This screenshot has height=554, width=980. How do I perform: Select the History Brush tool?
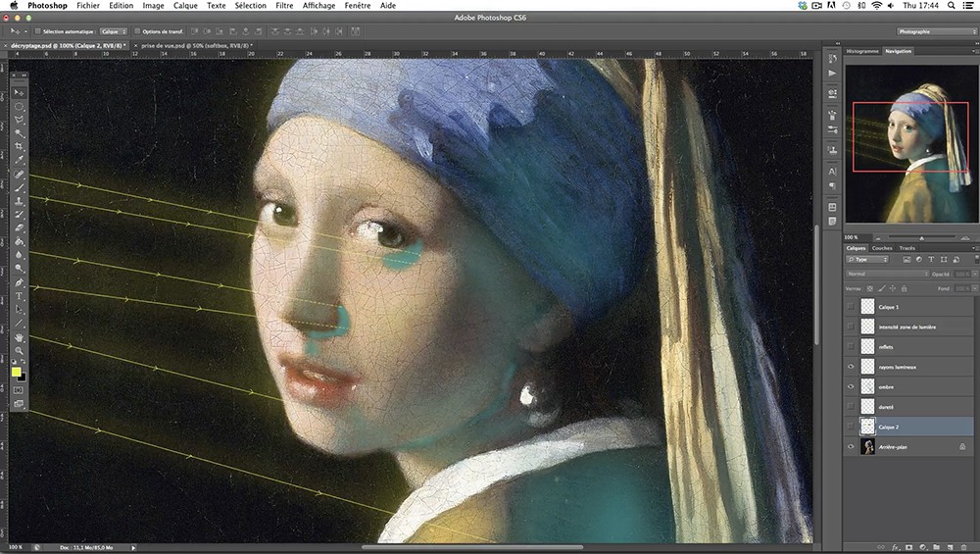[19, 215]
